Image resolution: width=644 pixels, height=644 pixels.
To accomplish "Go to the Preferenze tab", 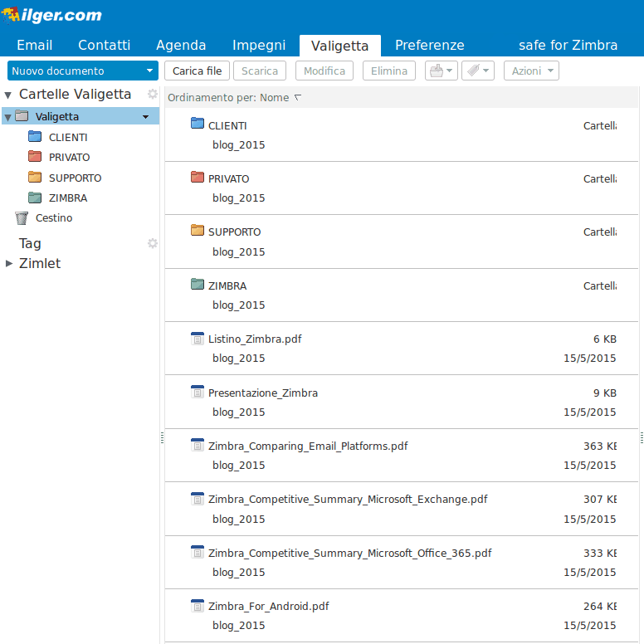I will [x=430, y=45].
